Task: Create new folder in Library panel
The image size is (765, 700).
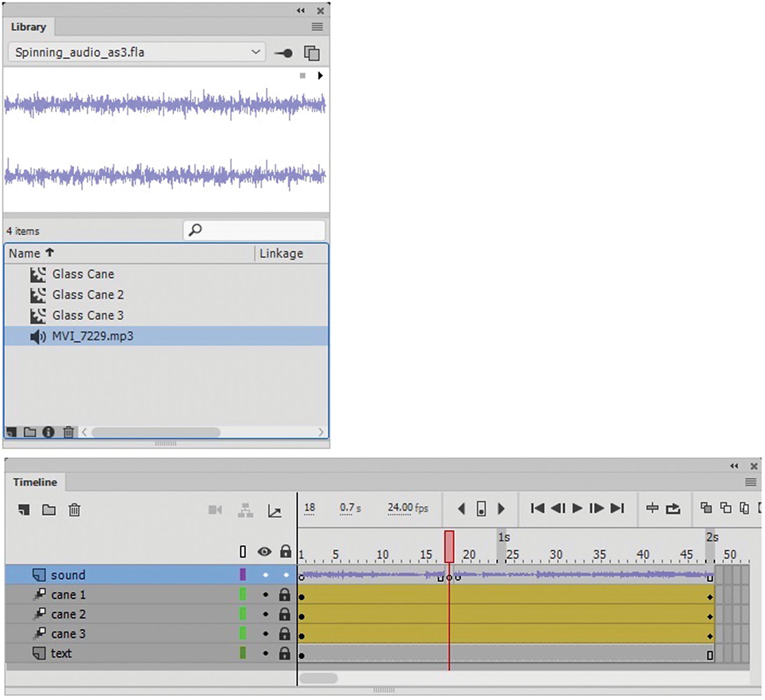Action: click(x=30, y=432)
